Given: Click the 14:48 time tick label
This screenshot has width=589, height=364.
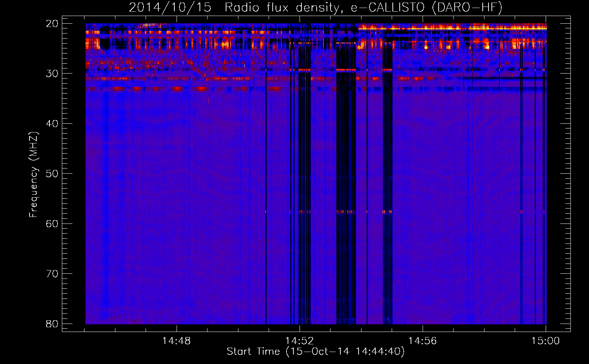Looking at the screenshot, I should (x=176, y=341).
